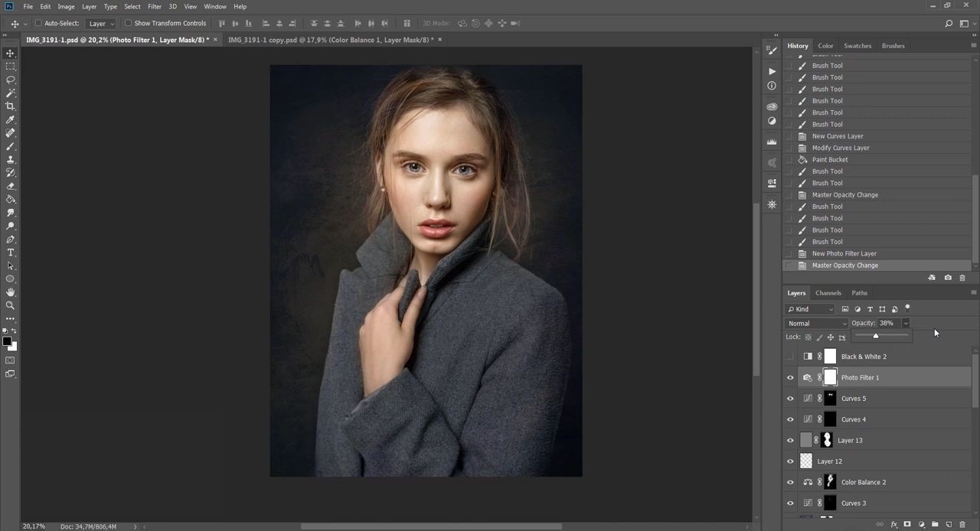Adjust the Opacity slider handle
This screenshot has width=980, height=531.
point(876,336)
